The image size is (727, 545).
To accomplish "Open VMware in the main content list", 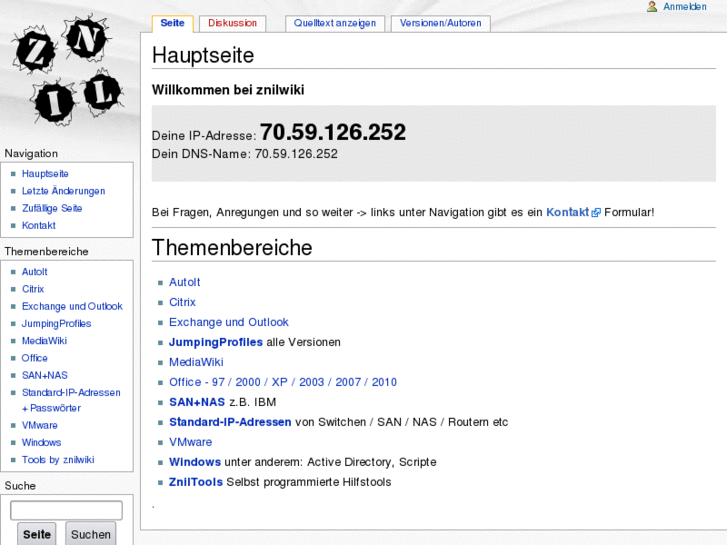I will 191,442.
